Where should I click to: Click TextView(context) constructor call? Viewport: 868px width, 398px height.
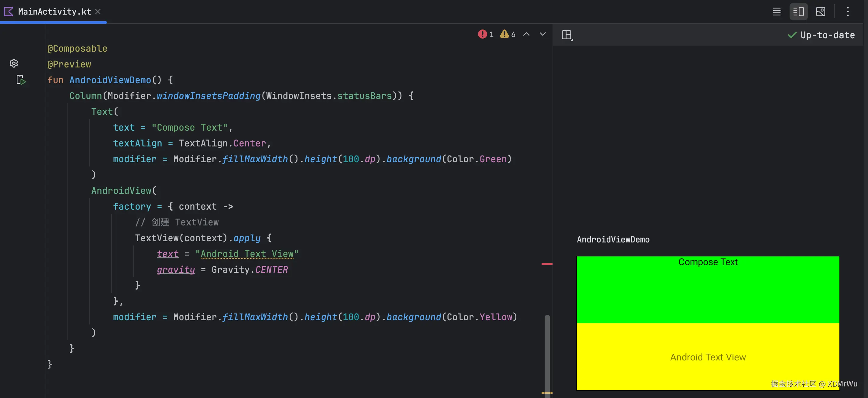181,238
